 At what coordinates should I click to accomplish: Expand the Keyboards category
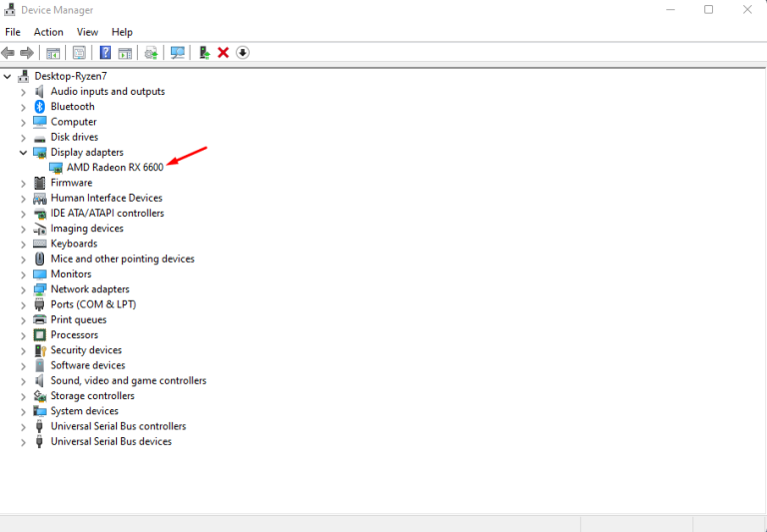click(x=23, y=244)
